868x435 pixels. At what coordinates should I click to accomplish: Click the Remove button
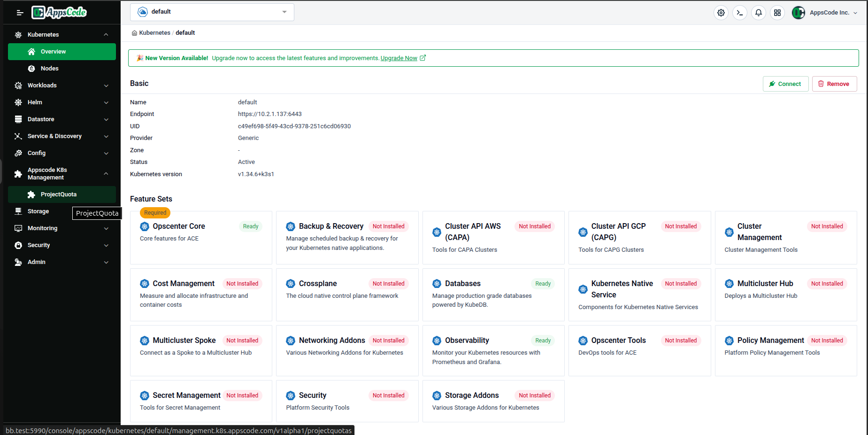[834, 84]
